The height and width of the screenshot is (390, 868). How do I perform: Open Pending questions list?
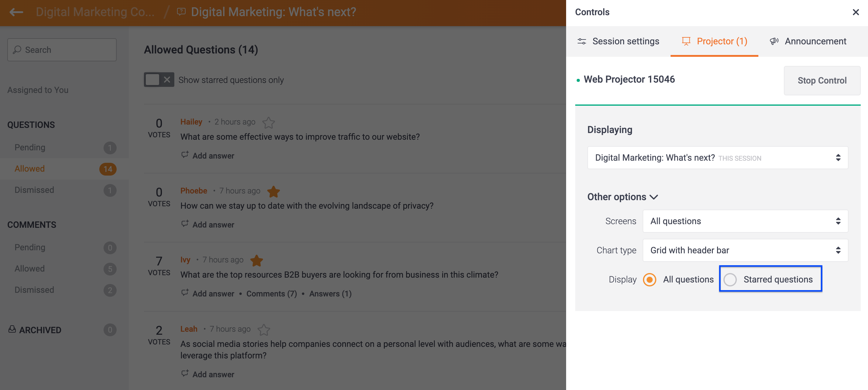(x=64, y=148)
